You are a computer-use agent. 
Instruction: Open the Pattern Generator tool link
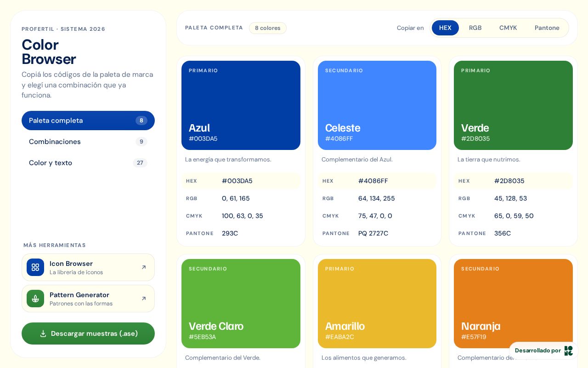(x=88, y=299)
